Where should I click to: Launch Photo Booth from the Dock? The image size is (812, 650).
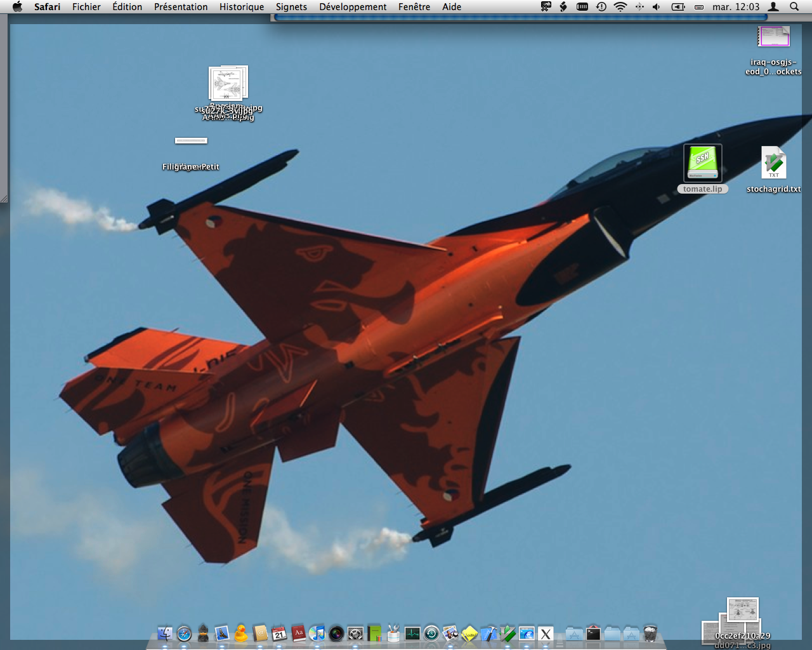336,633
